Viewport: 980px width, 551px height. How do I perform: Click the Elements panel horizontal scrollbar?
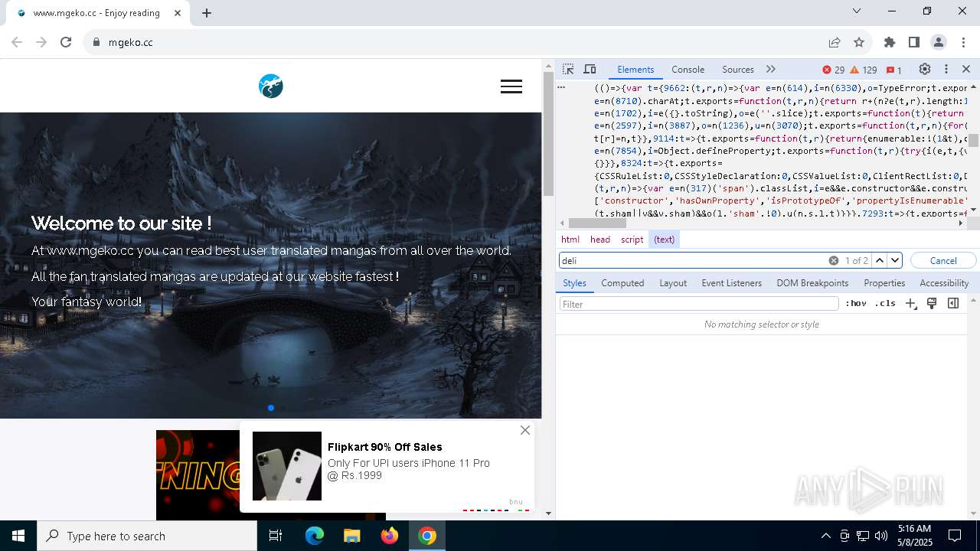pos(597,223)
